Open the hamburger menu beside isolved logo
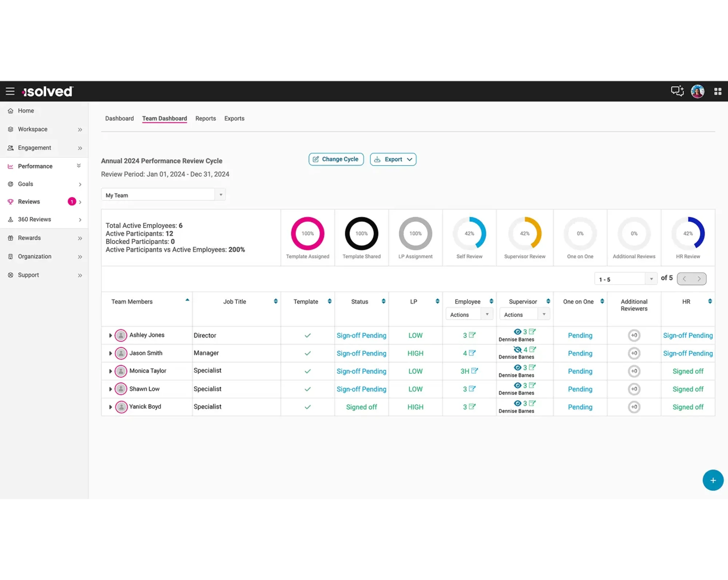Viewport: 728px width, 580px height. (x=10, y=91)
